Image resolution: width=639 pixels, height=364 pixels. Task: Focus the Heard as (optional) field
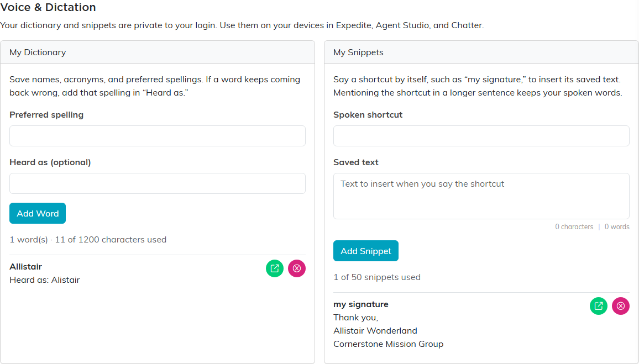click(x=158, y=183)
